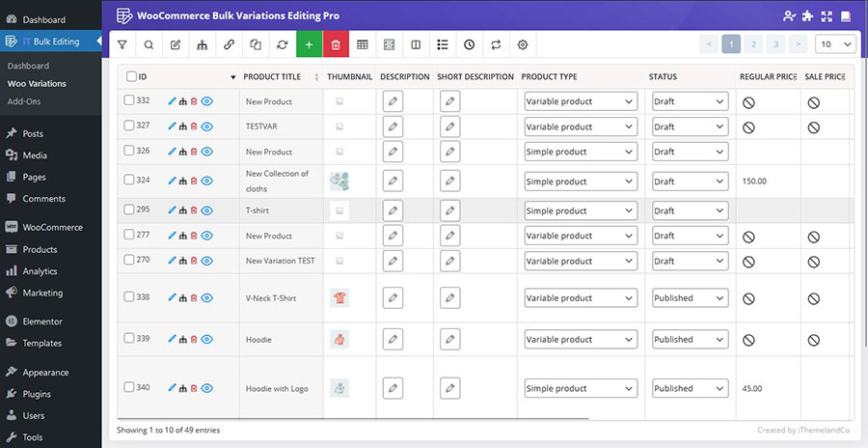Click regular price 45.00 cell

[769, 388]
